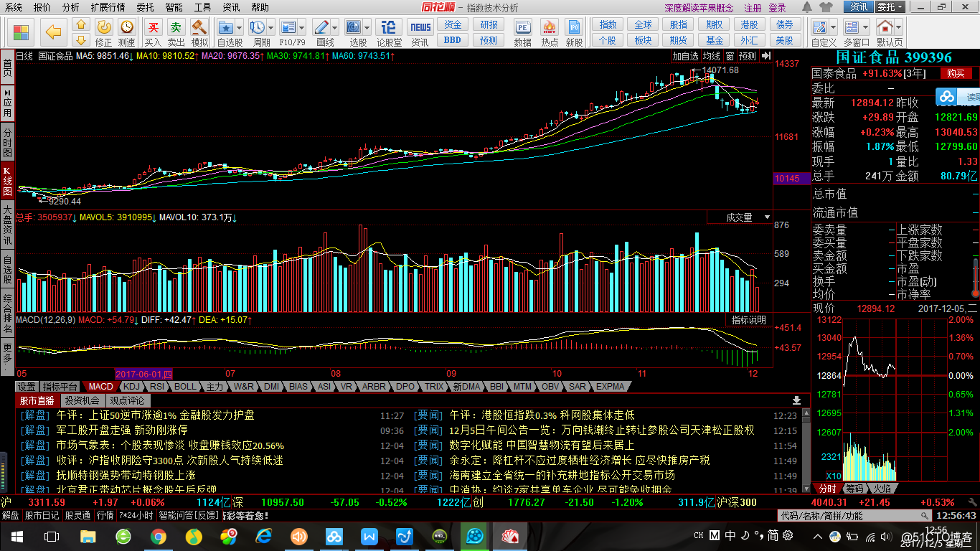980x551 pixels.
Task: Collapse the side panel with arrow icon
Action: coord(765,56)
